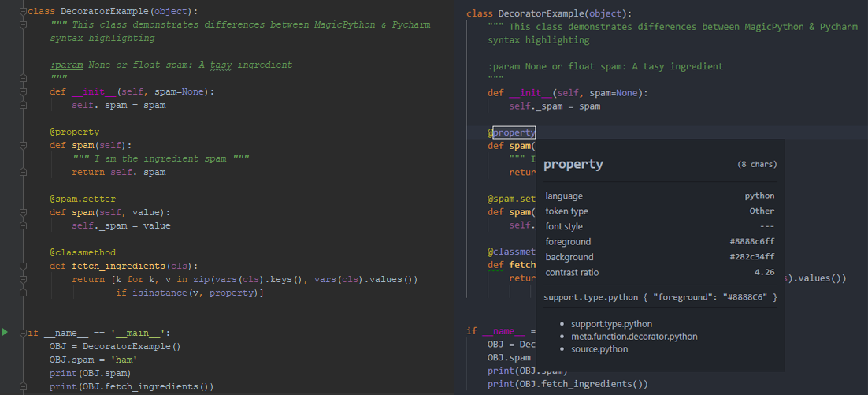Click the theme rule line with "#8888C6"
The image size is (868, 395).
(660, 297)
